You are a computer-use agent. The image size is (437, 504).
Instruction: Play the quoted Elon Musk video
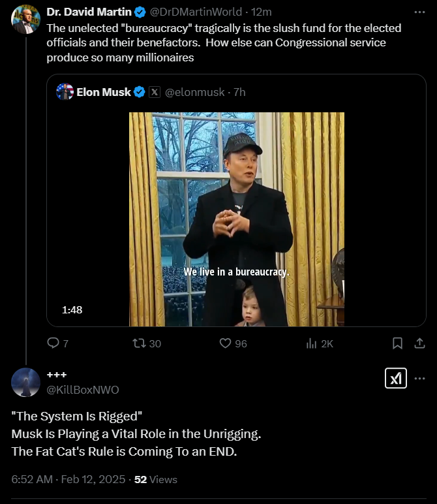(x=236, y=219)
